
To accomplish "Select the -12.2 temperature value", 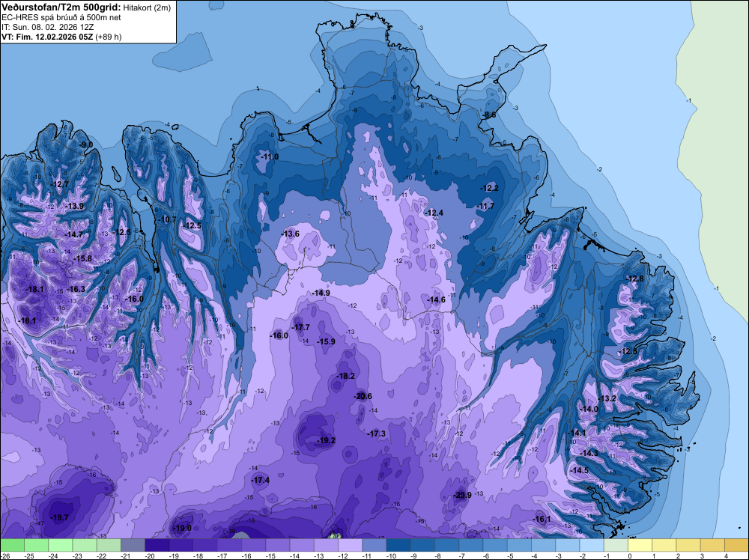I will pyautogui.click(x=490, y=188).
